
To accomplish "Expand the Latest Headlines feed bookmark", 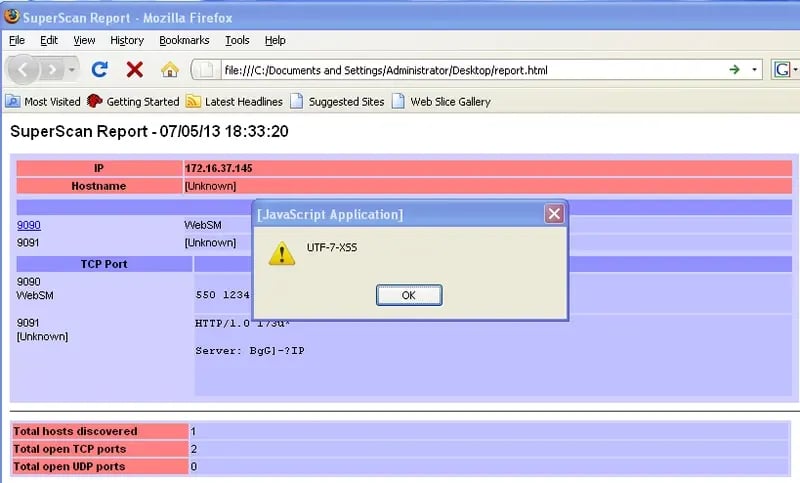I will (235, 101).
